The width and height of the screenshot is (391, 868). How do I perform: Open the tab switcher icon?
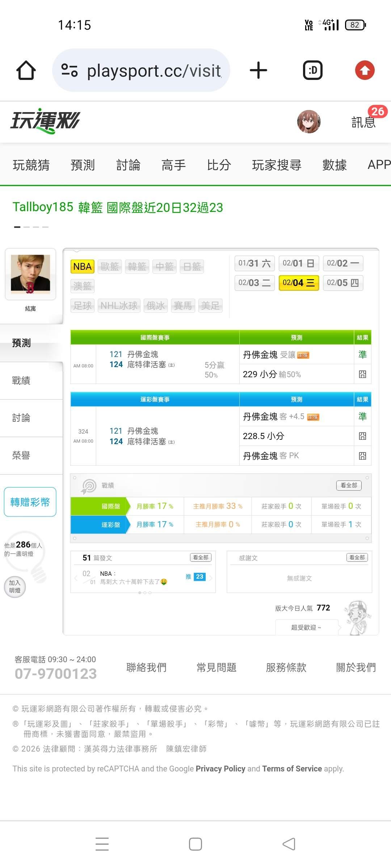click(x=312, y=70)
